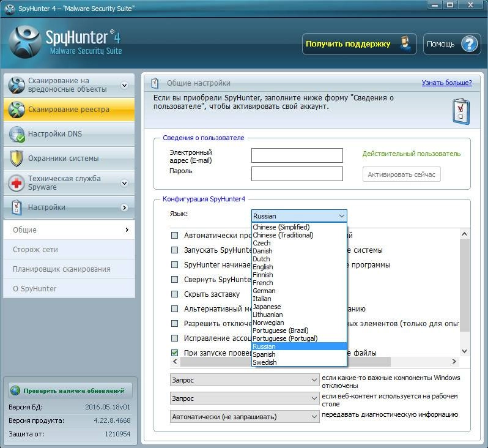Image resolution: width=488 pixels, height=448 pixels.
Task: Select Swedish language option
Action: pyautogui.click(x=299, y=362)
